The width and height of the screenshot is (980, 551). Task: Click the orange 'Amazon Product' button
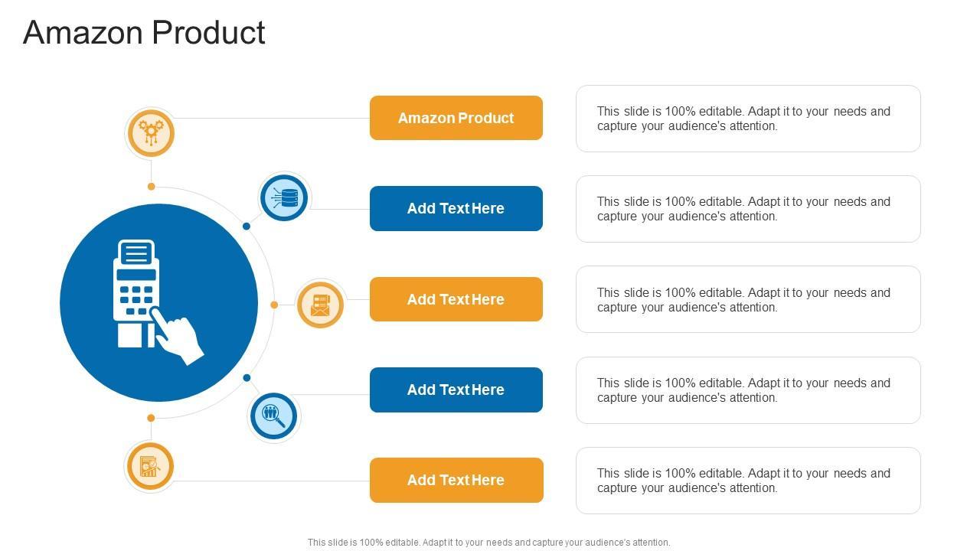[x=456, y=118]
